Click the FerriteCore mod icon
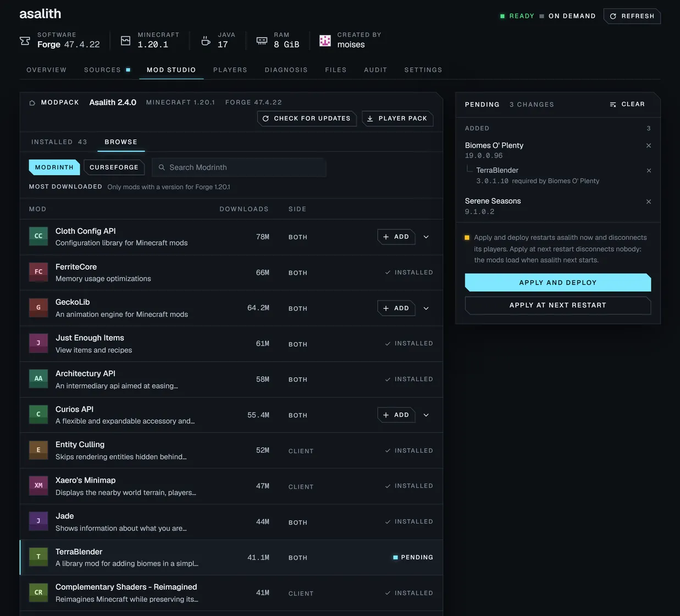The width and height of the screenshot is (680, 616). (38, 272)
